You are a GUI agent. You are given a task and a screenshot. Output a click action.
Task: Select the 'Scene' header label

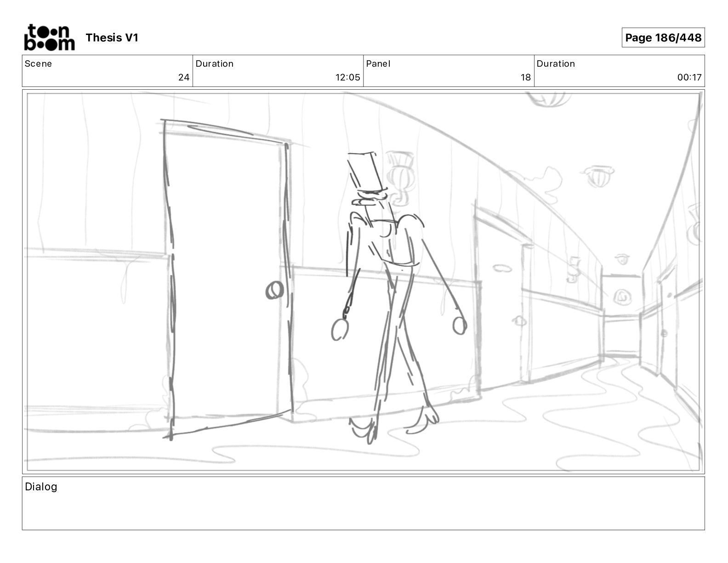coord(38,64)
